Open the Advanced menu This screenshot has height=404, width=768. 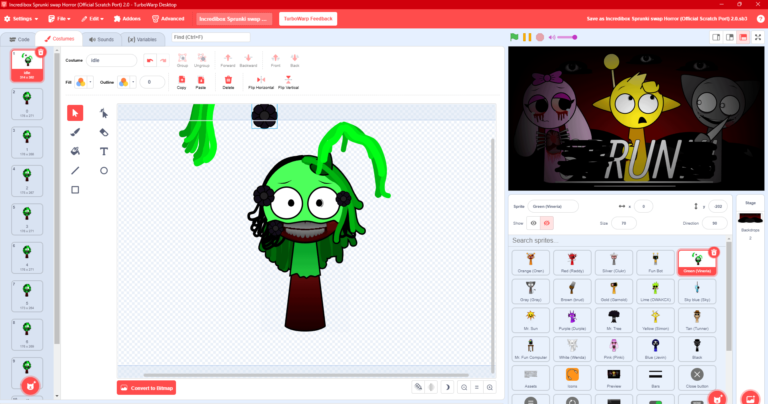click(x=168, y=19)
